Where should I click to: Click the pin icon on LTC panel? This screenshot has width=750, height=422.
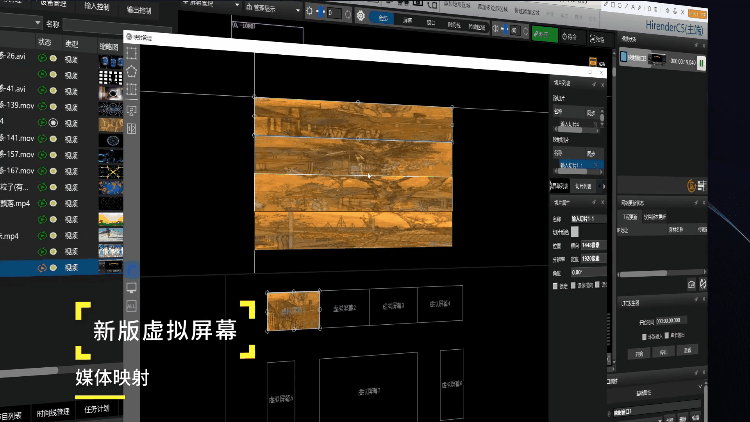(x=696, y=299)
